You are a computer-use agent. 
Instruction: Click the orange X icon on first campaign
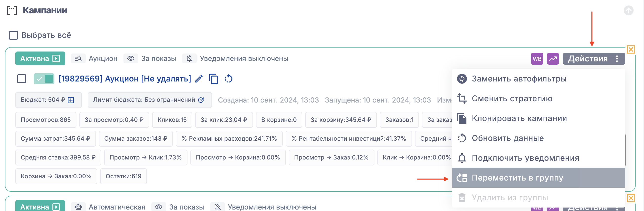[631, 49]
